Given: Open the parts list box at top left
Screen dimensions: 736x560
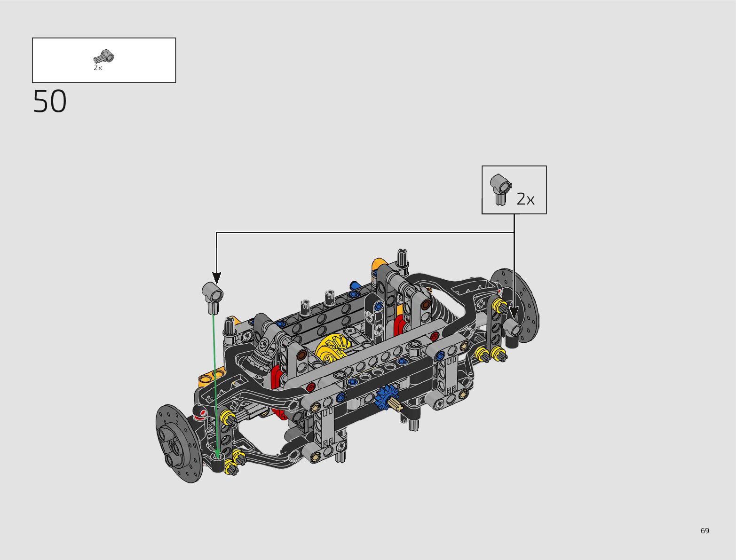Looking at the screenshot, I should coord(104,60).
